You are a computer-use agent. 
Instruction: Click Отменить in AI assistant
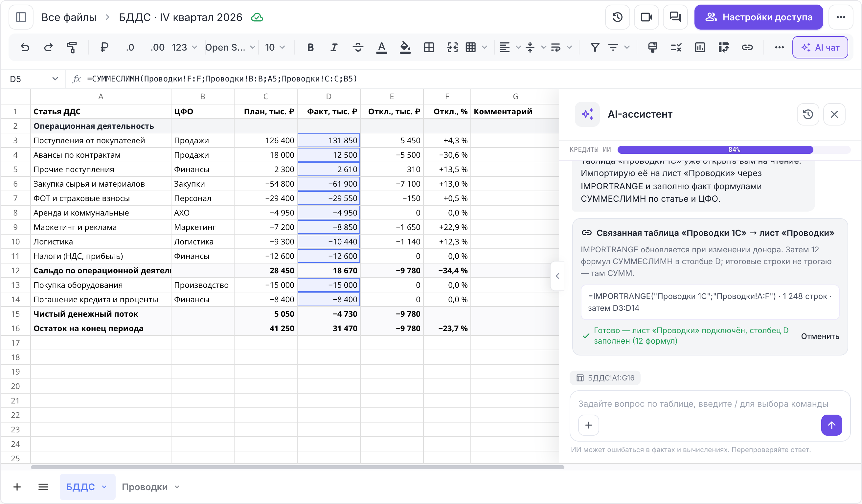tap(820, 336)
